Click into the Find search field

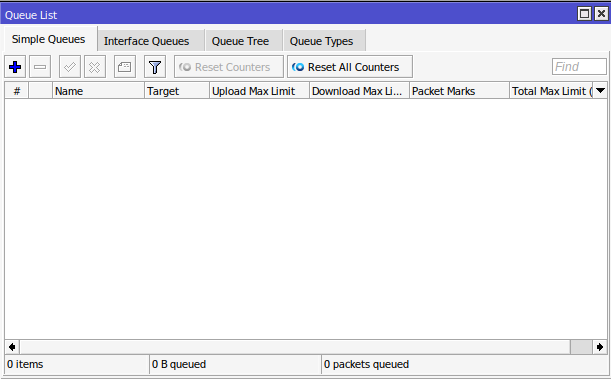coord(579,67)
